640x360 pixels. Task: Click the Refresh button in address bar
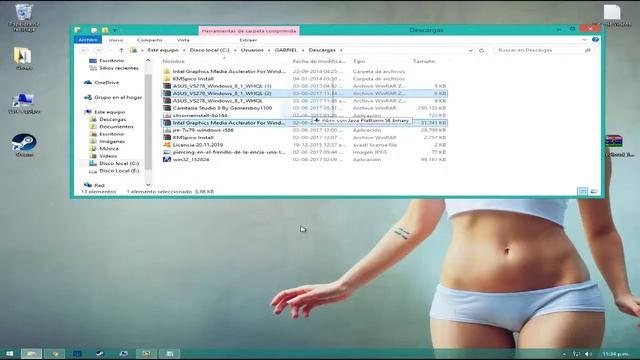(x=482, y=50)
